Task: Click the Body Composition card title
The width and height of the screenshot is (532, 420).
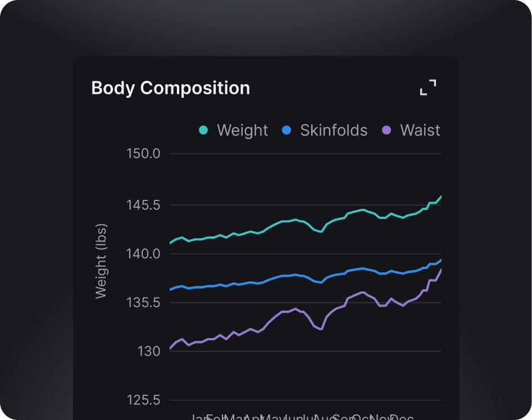Action: [x=170, y=88]
